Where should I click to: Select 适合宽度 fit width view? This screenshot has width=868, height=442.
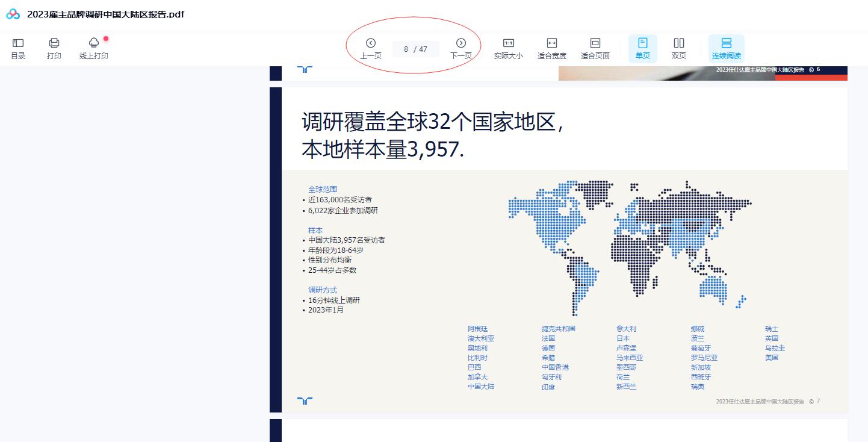(551, 48)
